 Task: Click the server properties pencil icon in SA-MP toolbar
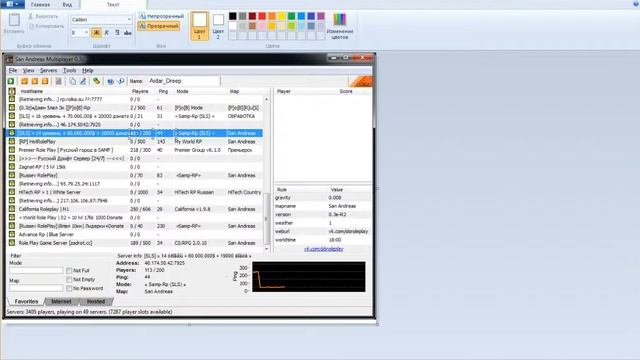(83, 81)
